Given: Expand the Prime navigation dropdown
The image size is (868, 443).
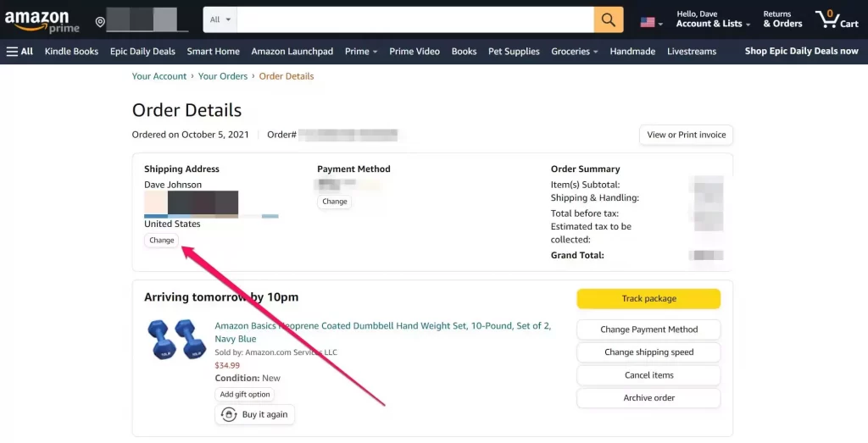Looking at the screenshot, I should tap(361, 52).
